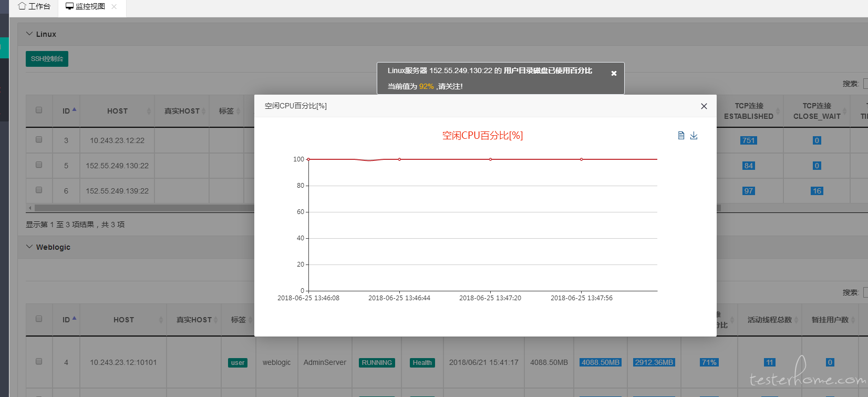Click chart data point at 13:47:56
Screen dimensions: 868x397
click(581, 159)
